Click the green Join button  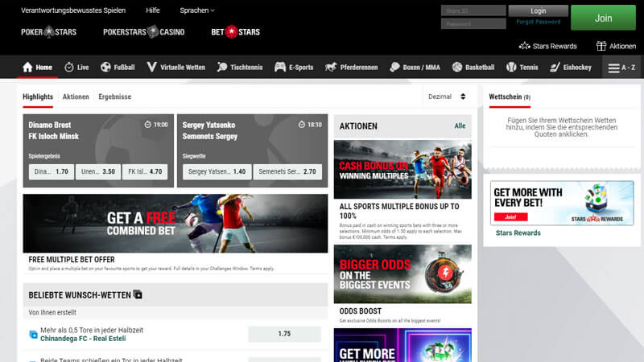click(603, 18)
